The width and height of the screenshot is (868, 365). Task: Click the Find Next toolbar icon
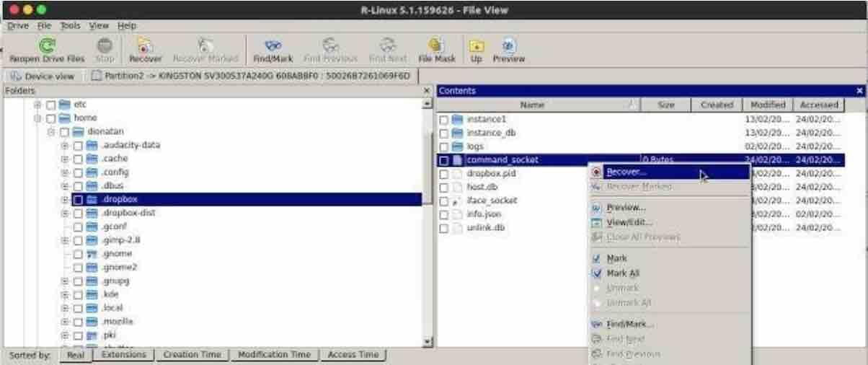point(388,46)
